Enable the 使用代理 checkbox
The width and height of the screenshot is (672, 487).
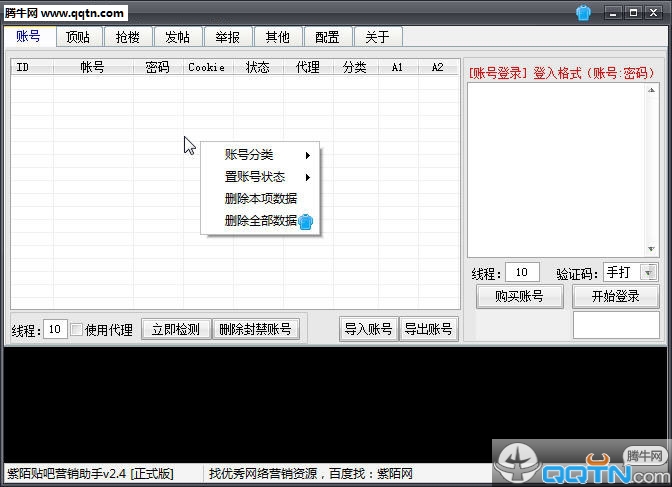click(77, 330)
